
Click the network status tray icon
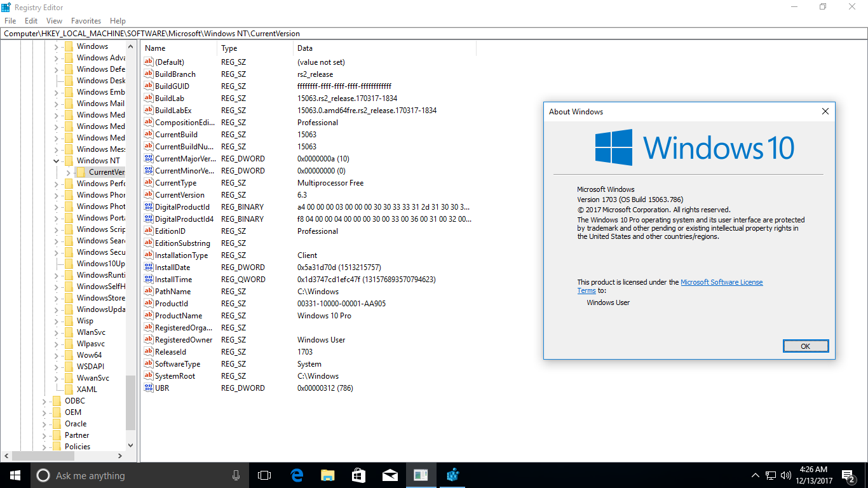pyautogui.click(x=770, y=475)
